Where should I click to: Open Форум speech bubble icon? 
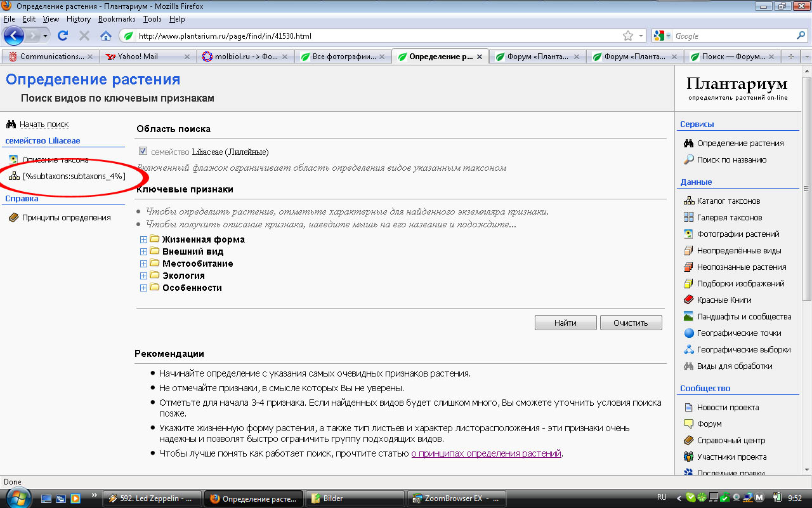coord(688,424)
